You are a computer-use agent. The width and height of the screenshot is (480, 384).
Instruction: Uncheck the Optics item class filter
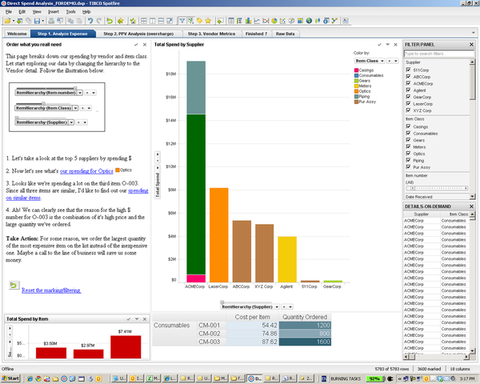pyautogui.click(x=408, y=153)
